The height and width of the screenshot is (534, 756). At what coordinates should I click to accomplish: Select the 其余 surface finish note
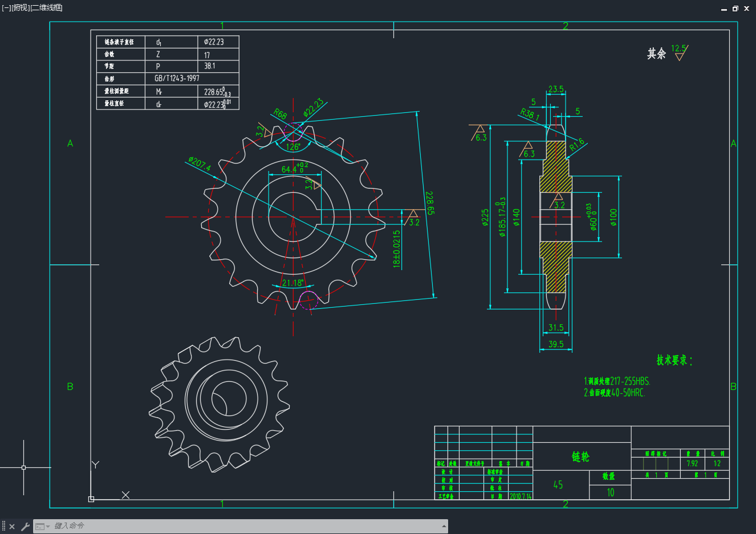(657, 54)
